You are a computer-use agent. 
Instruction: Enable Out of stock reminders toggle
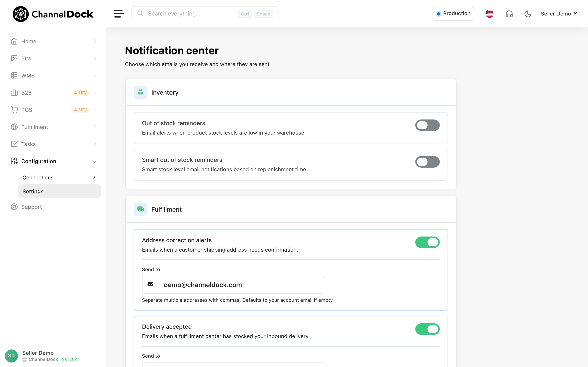(427, 125)
